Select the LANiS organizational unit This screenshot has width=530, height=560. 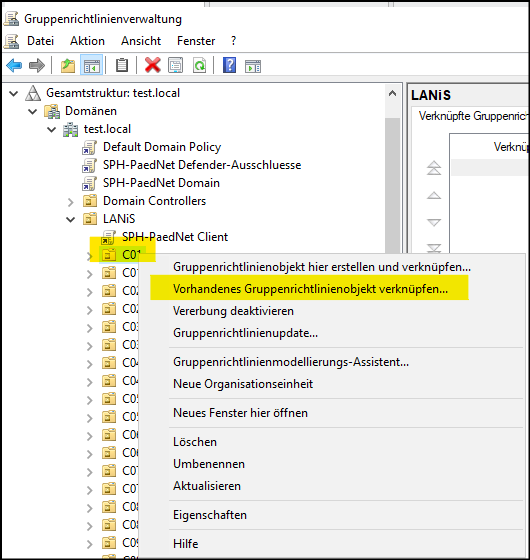click(x=119, y=219)
